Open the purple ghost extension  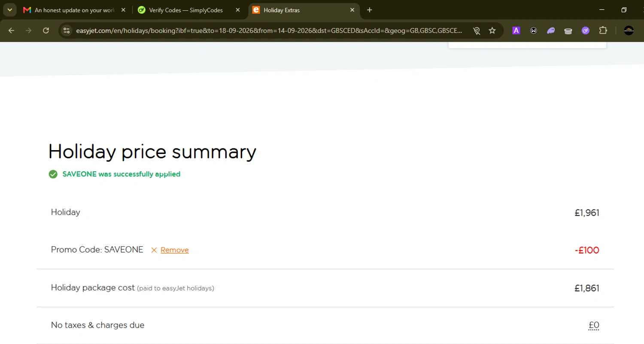click(551, 30)
